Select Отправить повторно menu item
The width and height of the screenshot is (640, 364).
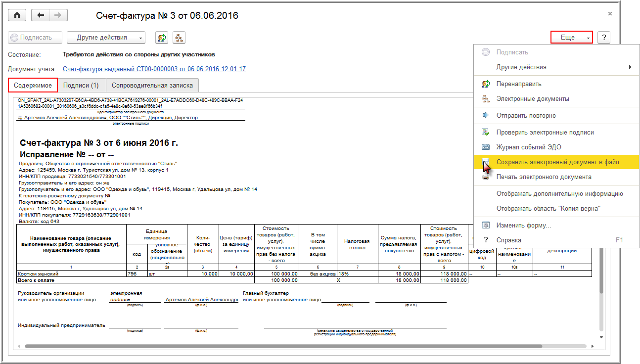556,116
